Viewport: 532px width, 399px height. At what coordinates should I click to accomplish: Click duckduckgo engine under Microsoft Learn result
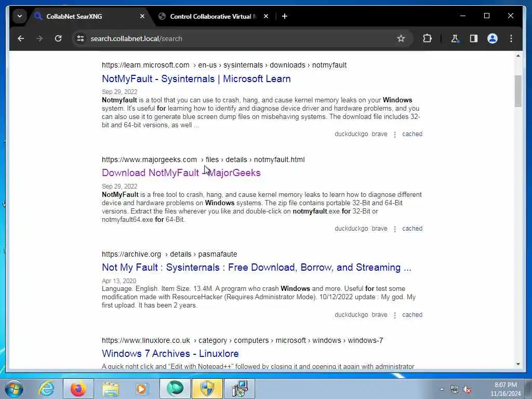pyautogui.click(x=351, y=134)
